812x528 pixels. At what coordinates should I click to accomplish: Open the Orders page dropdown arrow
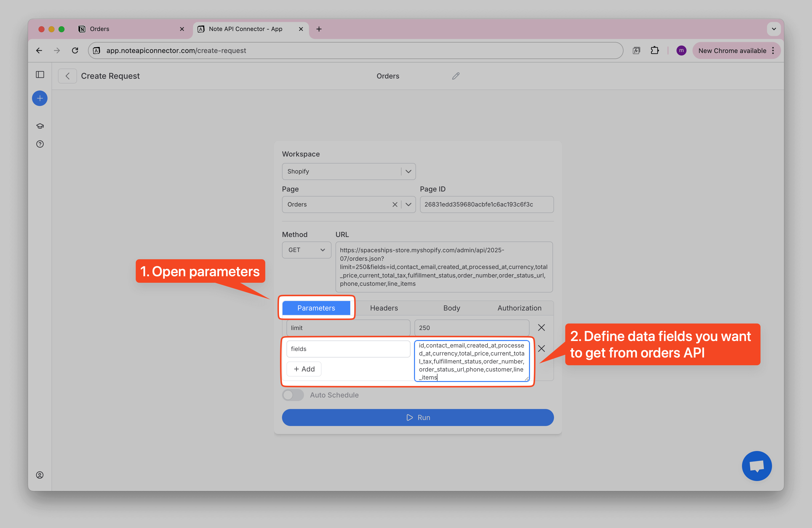[408, 204]
